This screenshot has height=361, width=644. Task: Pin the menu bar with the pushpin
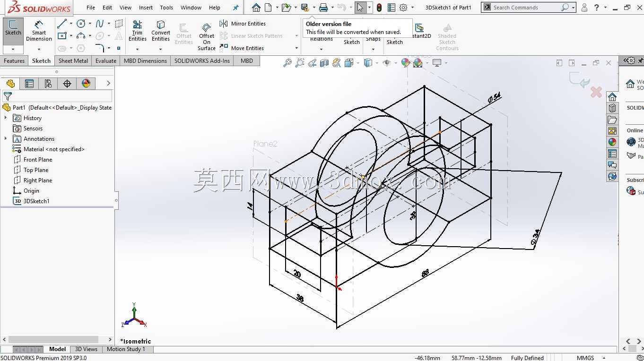[236, 8]
